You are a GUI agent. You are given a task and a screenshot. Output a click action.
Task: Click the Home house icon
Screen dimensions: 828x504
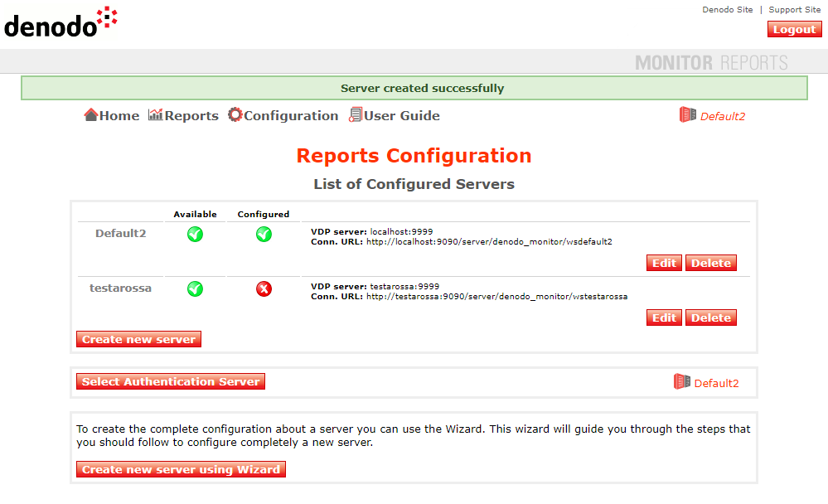pos(91,114)
